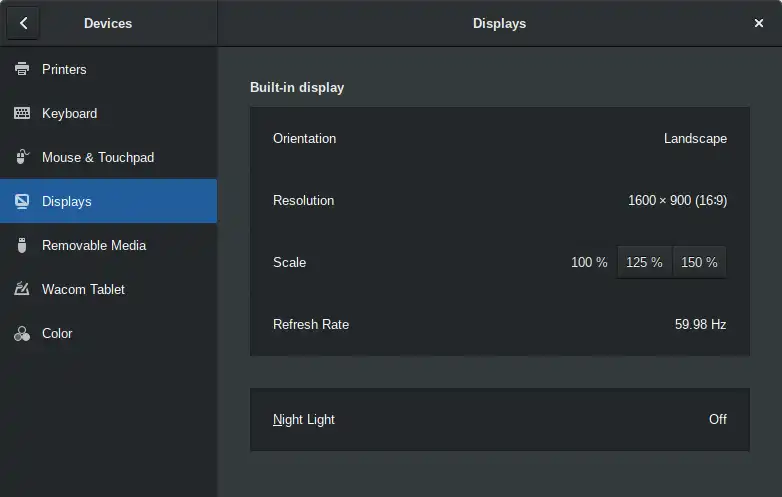The width and height of the screenshot is (782, 497).
Task: Click the Displays monitor icon
Action: [22, 201]
